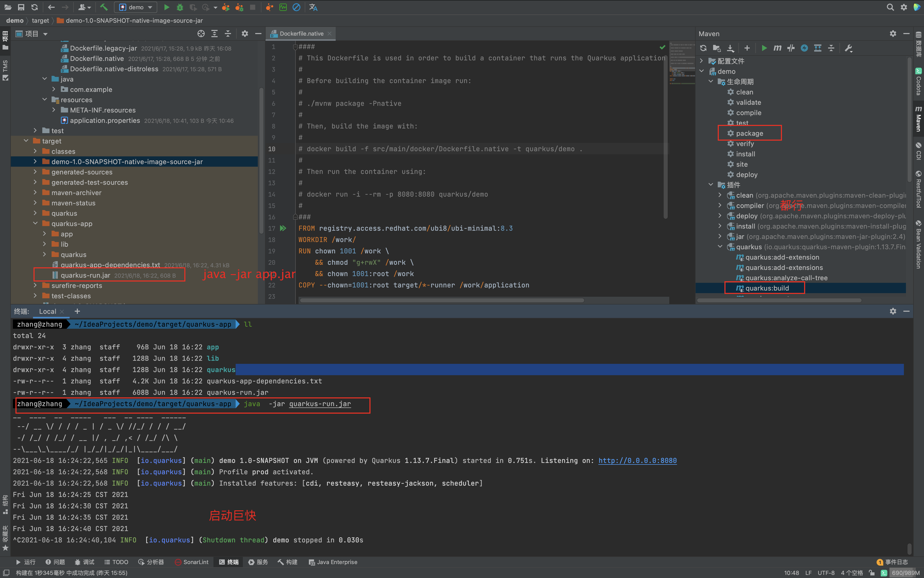
Task: Open project panel gear options
Action: 245,34
